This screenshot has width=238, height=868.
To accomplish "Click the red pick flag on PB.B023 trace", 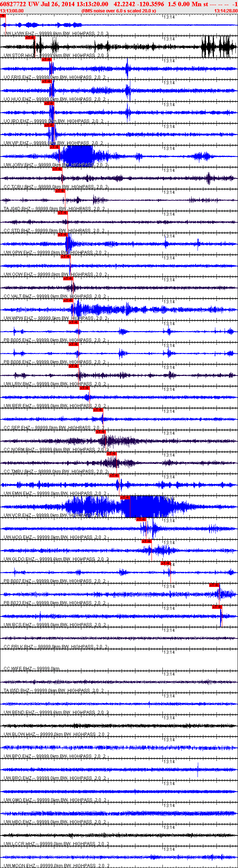I will [x=214, y=585].
